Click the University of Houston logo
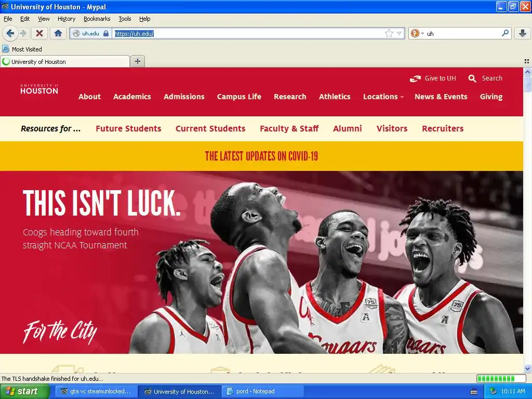The width and height of the screenshot is (532, 399). point(39,89)
